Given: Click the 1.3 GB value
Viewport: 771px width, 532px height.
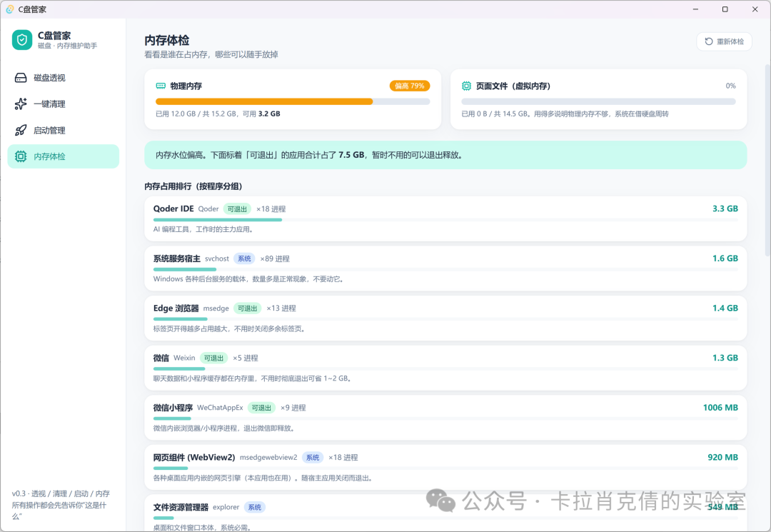Looking at the screenshot, I should (725, 358).
